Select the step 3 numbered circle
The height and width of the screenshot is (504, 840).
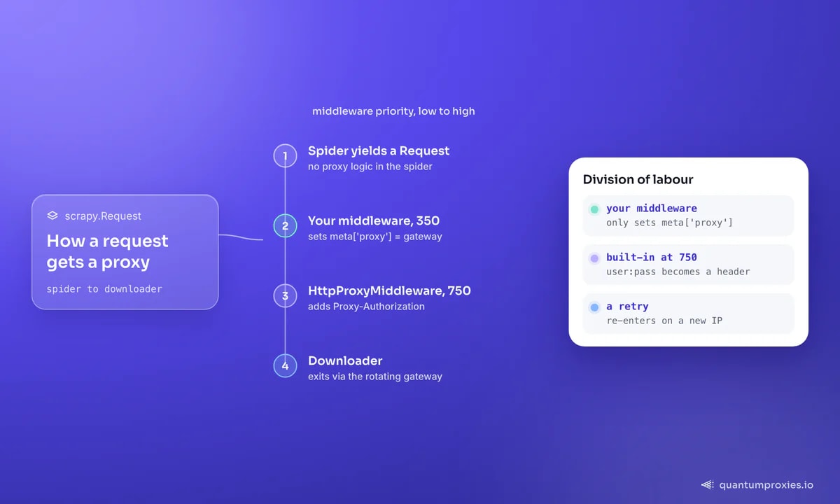285,295
